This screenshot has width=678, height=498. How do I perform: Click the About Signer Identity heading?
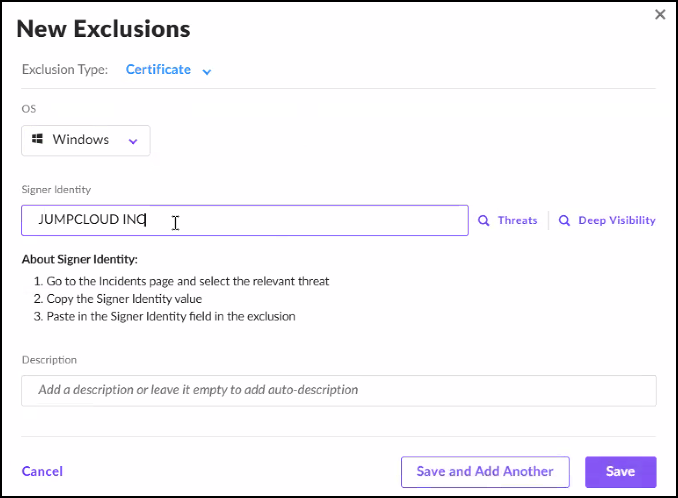click(87, 260)
